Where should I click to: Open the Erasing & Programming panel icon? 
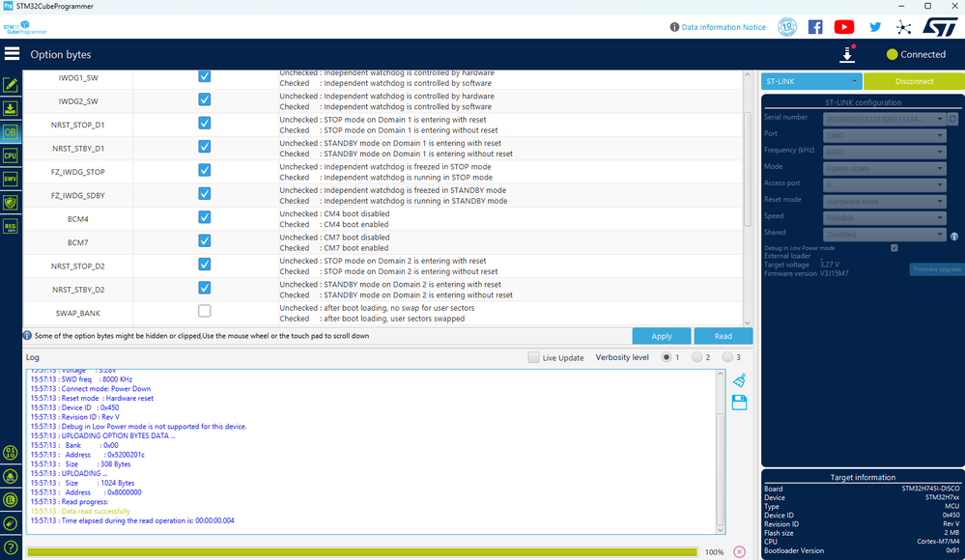(x=10, y=108)
